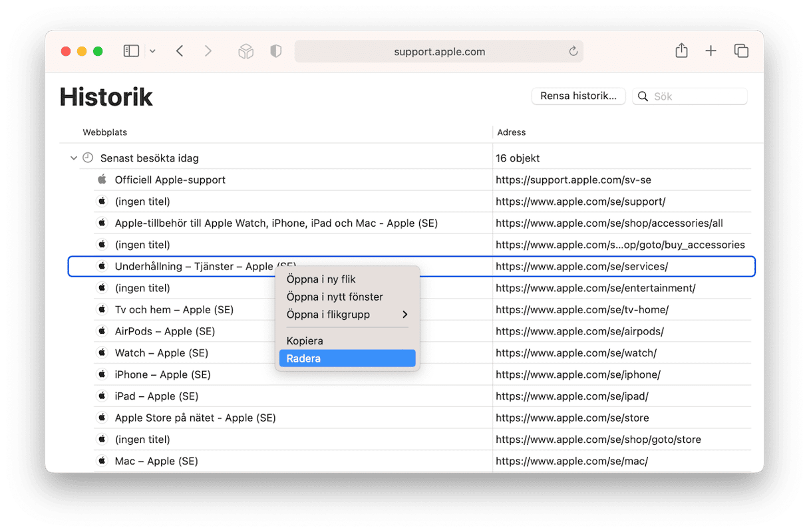
Task: Select the Apple Store på nätet row
Action: [422, 418]
